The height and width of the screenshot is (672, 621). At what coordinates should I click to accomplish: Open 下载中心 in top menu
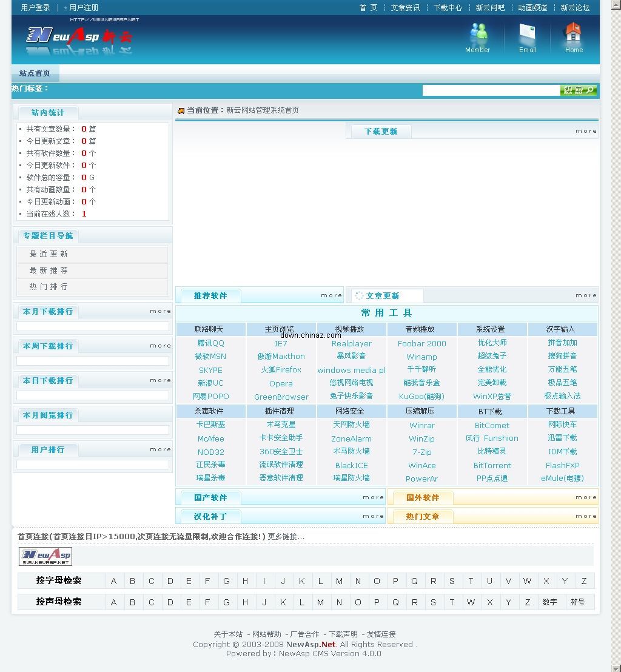pos(448,8)
